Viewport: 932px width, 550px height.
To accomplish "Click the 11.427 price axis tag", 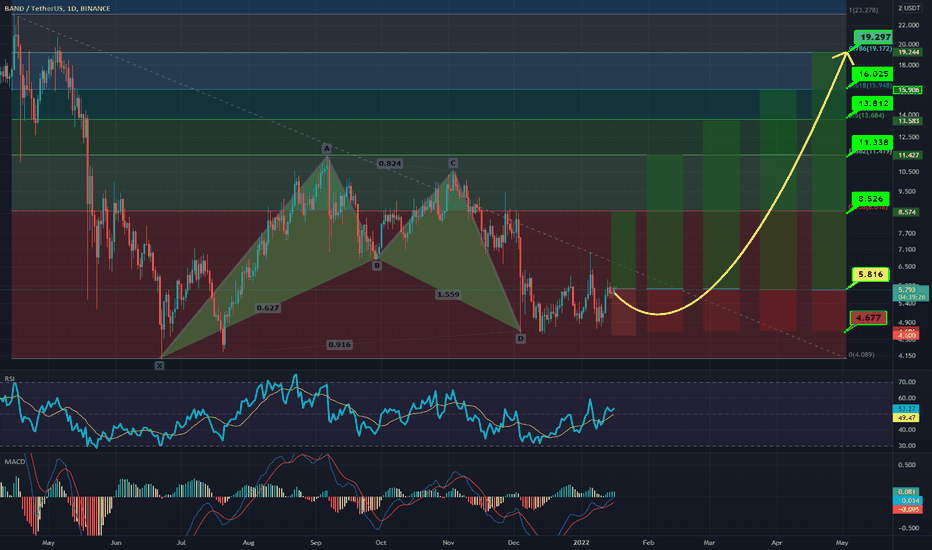I will click(909, 155).
